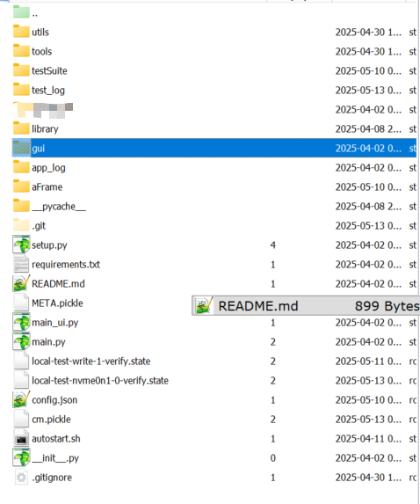This screenshot has width=420, height=504.
Task: Select the utils folder
Action: tap(40, 33)
